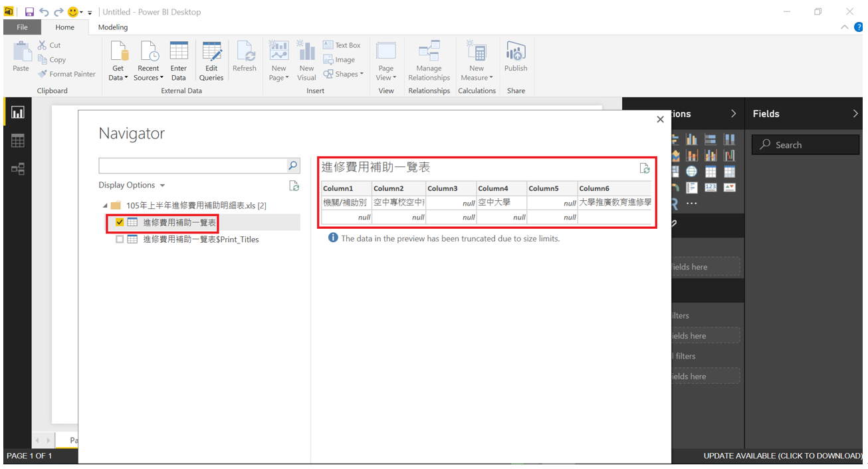Open Manage Relationships
The image size is (868, 469).
[x=429, y=61]
